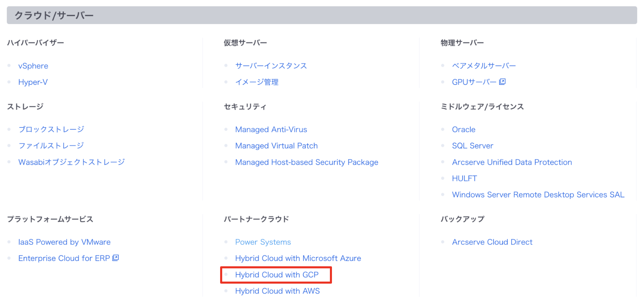Viewport: 644px width, 305px height.
Task: Open Arcserve Cloud Direct backup link
Action: click(x=492, y=242)
